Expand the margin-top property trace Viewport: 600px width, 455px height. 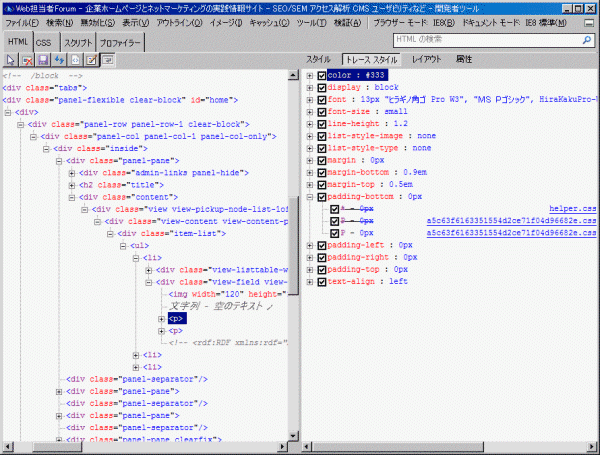click(x=310, y=185)
